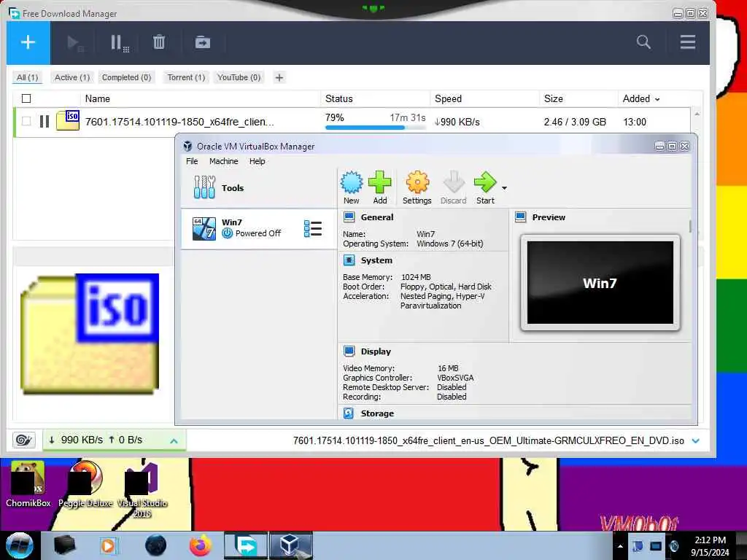Open the VirtualBox File menu

pyautogui.click(x=192, y=161)
